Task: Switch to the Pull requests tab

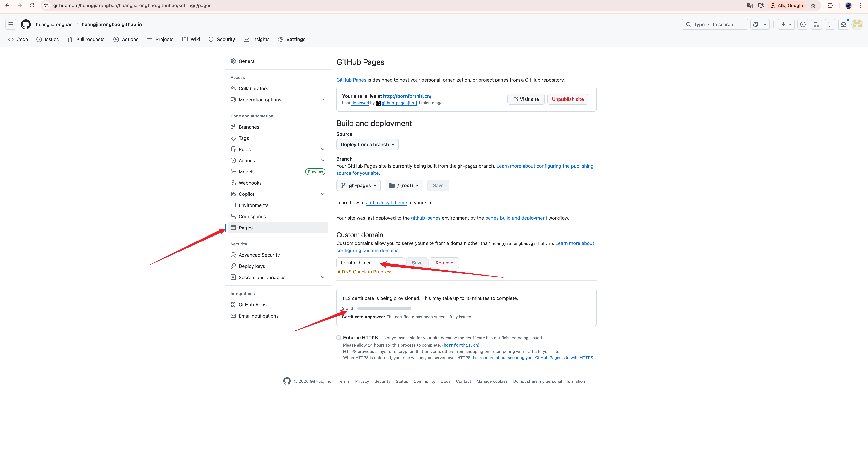Action: click(x=86, y=39)
